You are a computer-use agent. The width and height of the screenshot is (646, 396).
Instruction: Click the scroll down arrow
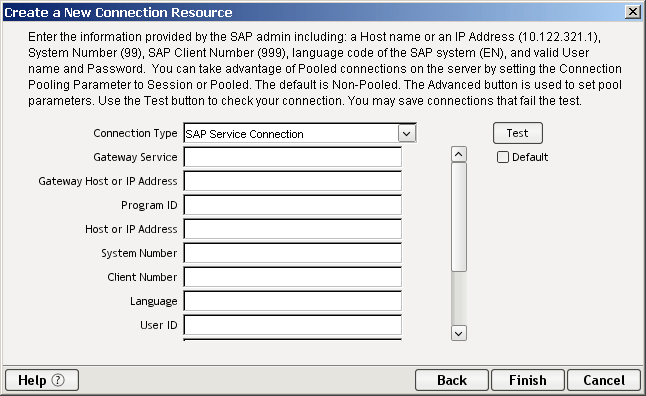[x=459, y=333]
